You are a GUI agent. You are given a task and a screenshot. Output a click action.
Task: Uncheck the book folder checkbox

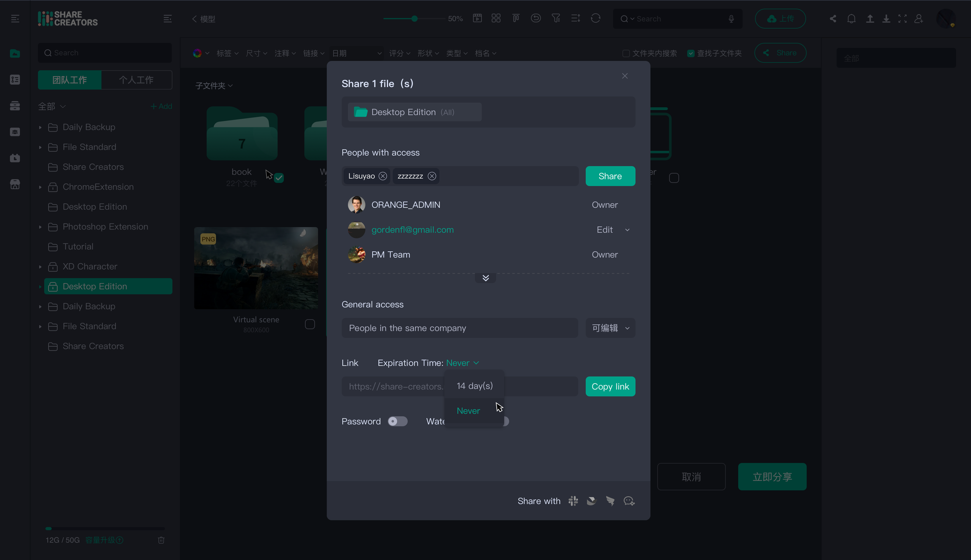(279, 178)
